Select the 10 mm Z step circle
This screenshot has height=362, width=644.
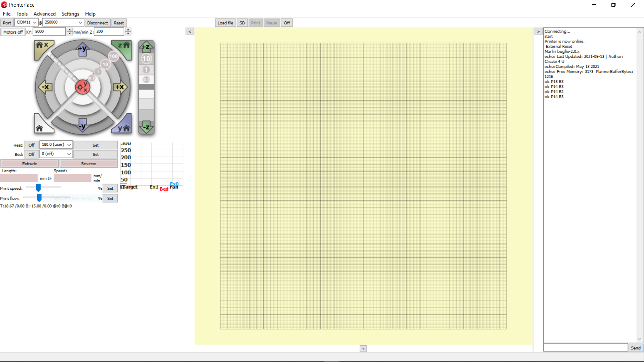146,59
